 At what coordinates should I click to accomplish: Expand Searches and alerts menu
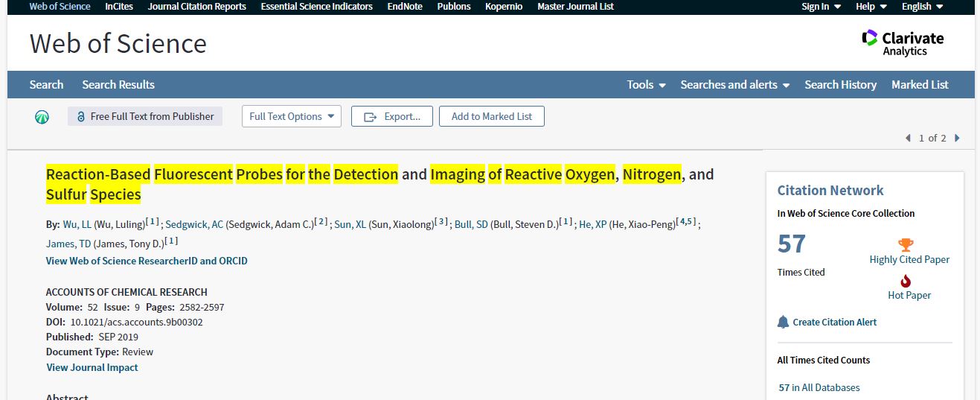tap(734, 84)
